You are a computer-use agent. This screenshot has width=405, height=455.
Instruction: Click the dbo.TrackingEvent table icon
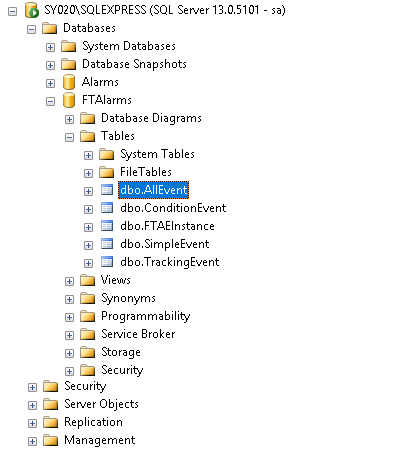coord(107,262)
